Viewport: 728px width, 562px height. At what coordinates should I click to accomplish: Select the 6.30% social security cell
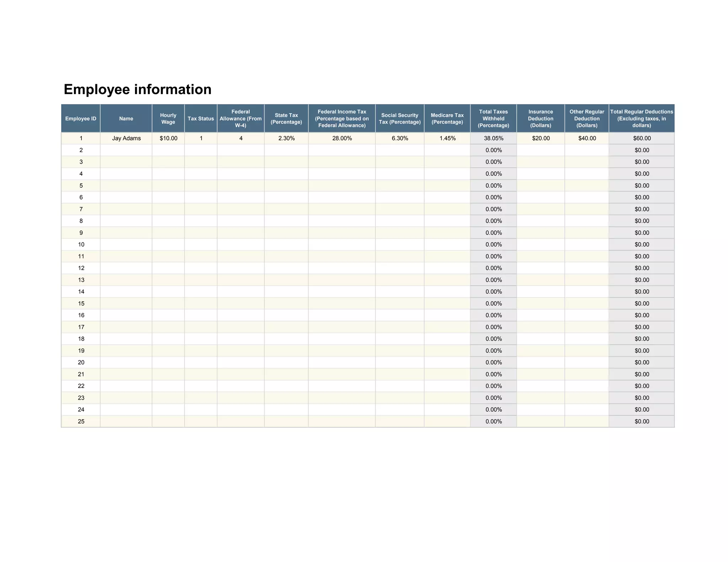coord(400,138)
